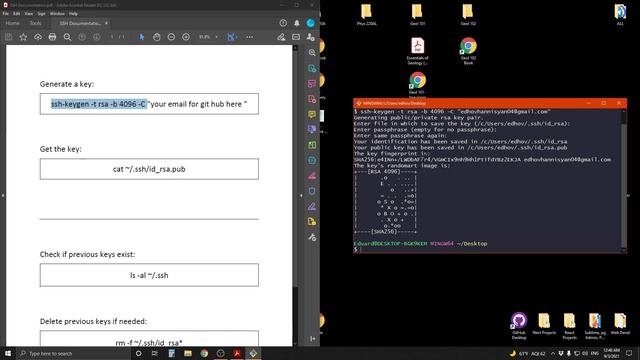The height and width of the screenshot is (360, 640).
Task: Click the sign document pen icon
Action: click(x=281, y=37)
